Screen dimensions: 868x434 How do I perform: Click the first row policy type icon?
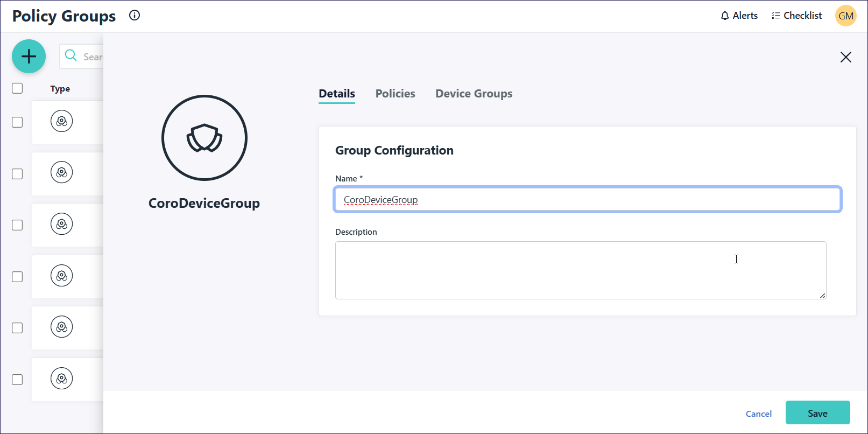tap(62, 122)
